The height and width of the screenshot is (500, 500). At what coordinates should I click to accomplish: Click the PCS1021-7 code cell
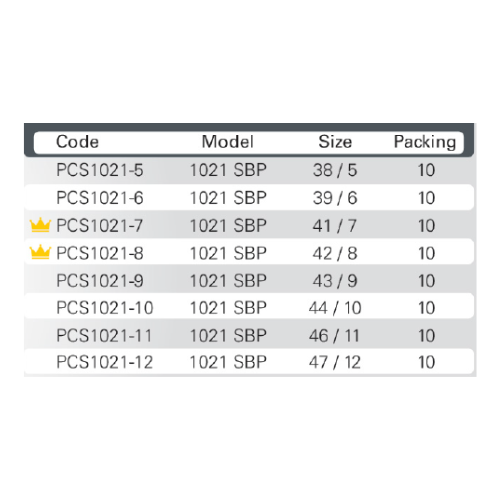click(x=99, y=226)
